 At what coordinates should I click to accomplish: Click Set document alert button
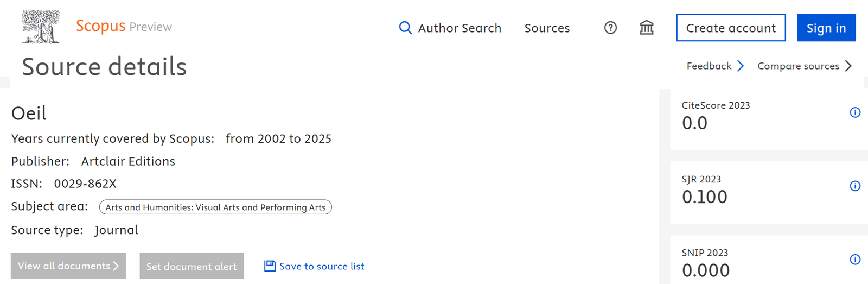[x=192, y=266]
